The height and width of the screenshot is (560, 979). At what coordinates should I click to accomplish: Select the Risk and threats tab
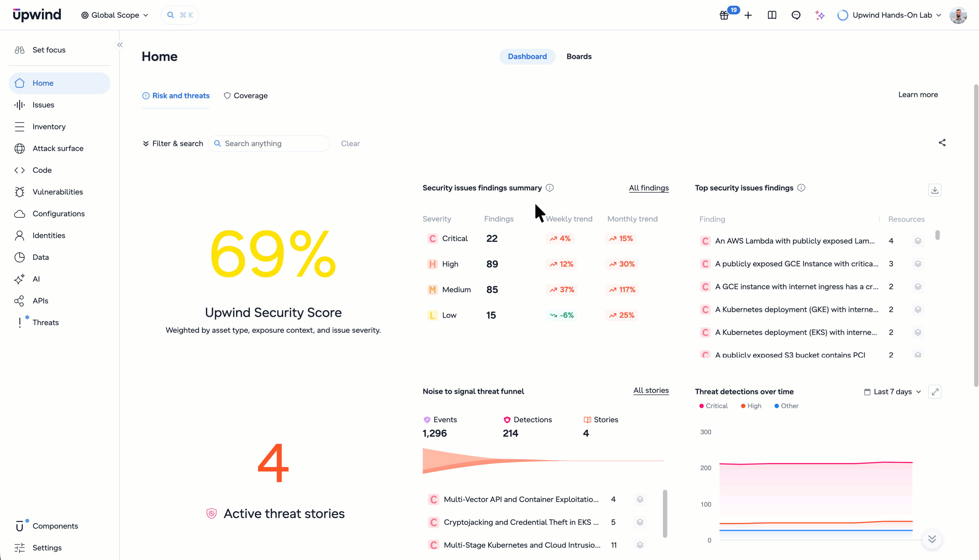coord(176,96)
